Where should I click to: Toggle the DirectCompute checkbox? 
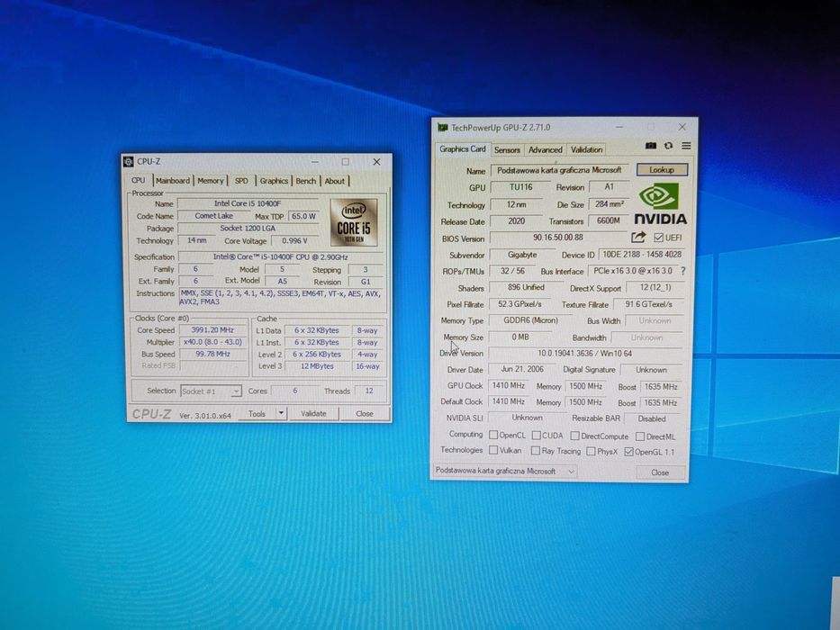(x=575, y=436)
